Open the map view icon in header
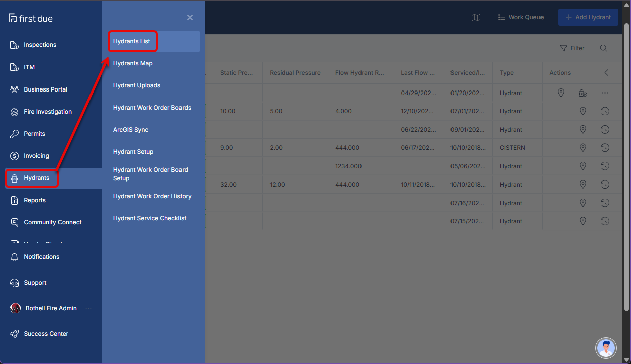The width and height of the screenshot is (631, 364). tap(476, 17)
